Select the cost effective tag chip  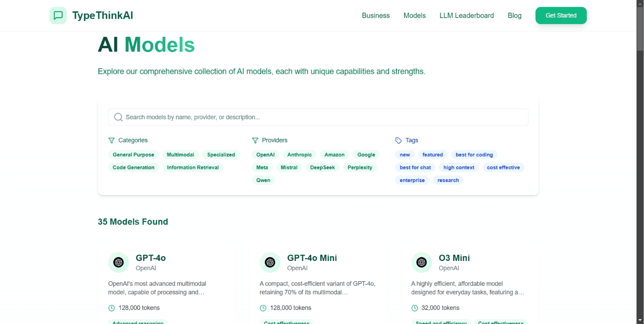tap(503, 167)
